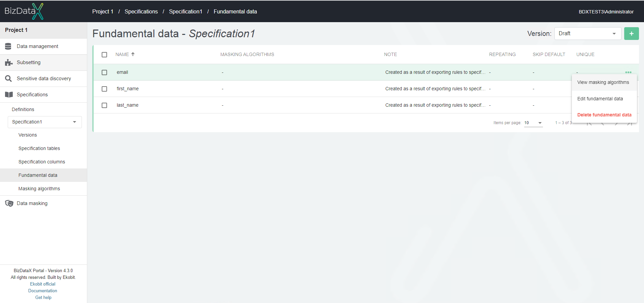644x303 pixels.
Task: Go to Specification columns
Action: point(42,162)
